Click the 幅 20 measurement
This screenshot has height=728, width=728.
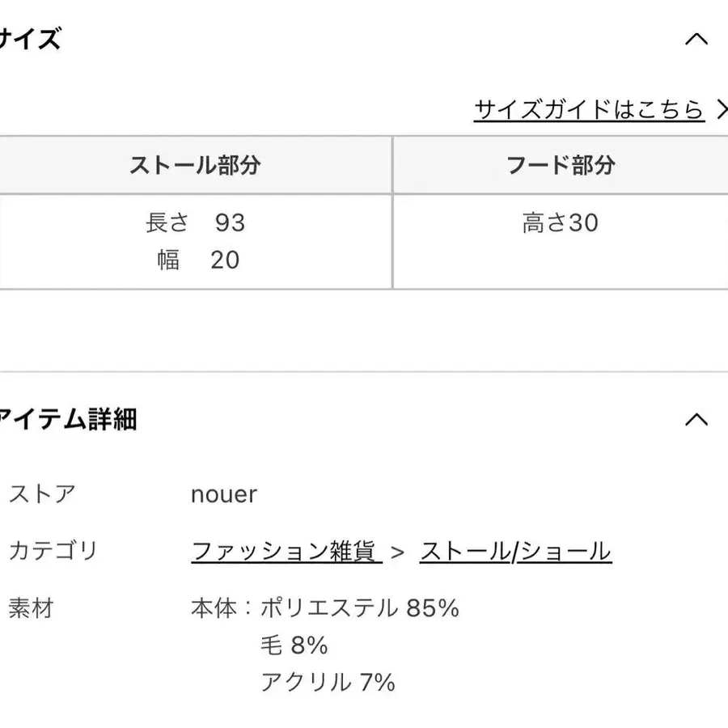tap(198, 260)
